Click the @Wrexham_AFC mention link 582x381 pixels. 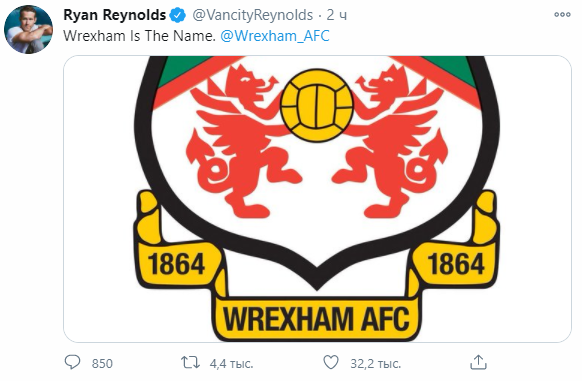[275, 36]
